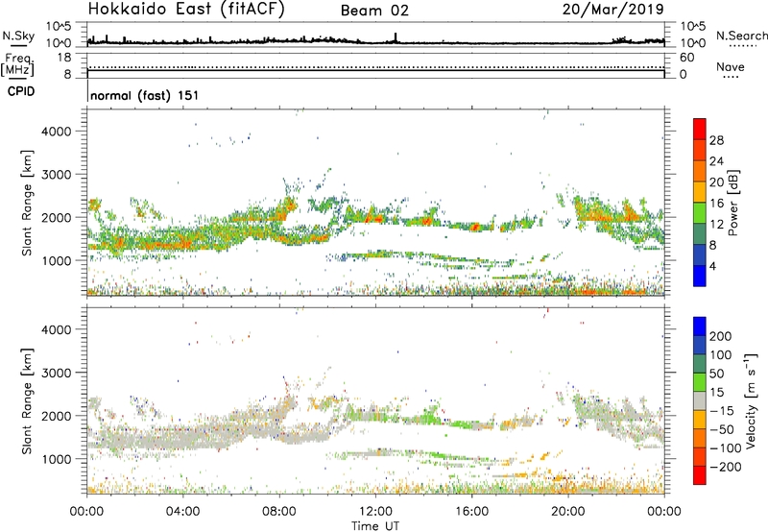Click the "Nave" legend label
Screen dimensions: 768x532
(731, 67)
